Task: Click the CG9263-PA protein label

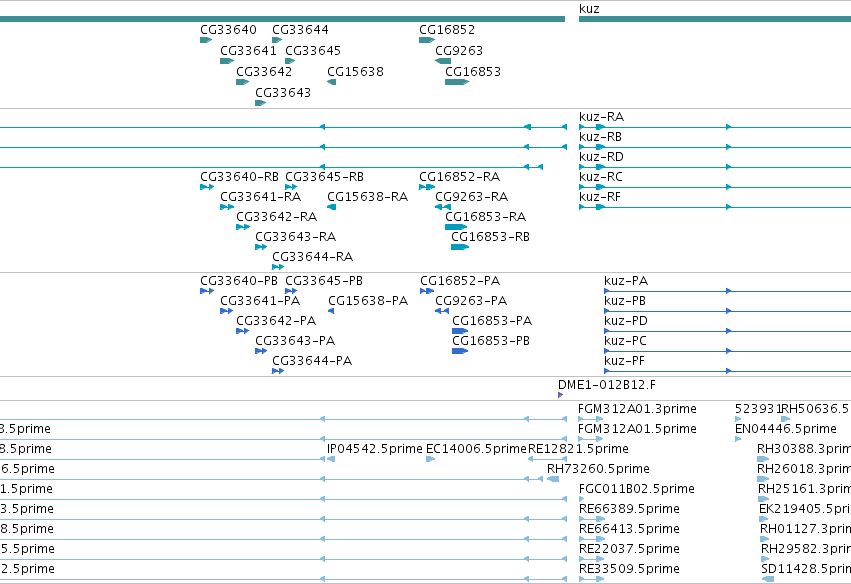Action: pos(471,301)
